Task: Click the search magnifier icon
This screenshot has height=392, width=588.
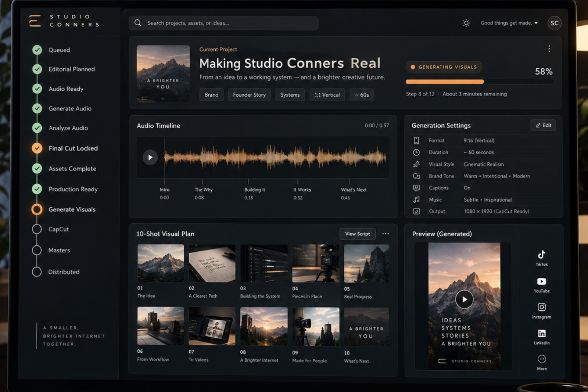Action: pyautogui.click(x=138, y=23)
